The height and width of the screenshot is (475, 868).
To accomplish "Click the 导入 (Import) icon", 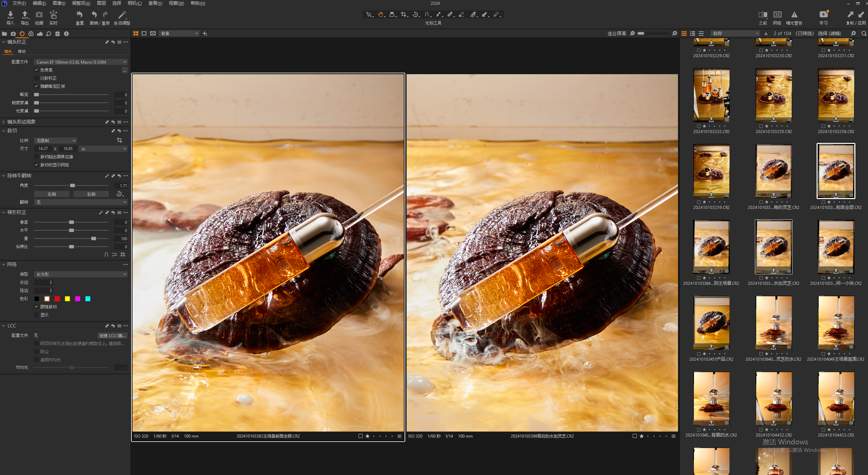I will pos(10,15).
